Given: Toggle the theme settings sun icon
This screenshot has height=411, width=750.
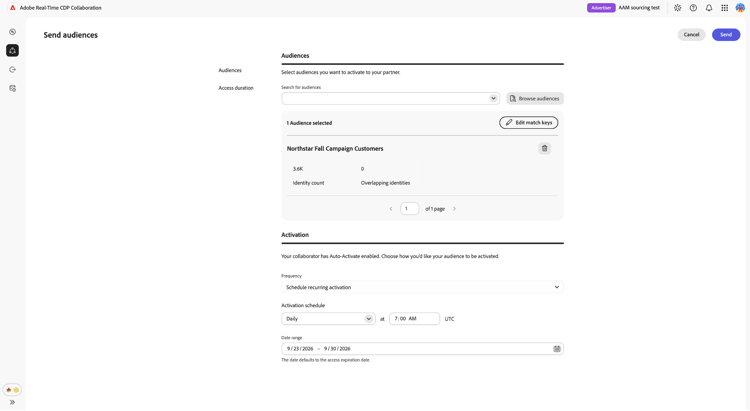Looking at the screenshot, I should (x=677, y=8).
